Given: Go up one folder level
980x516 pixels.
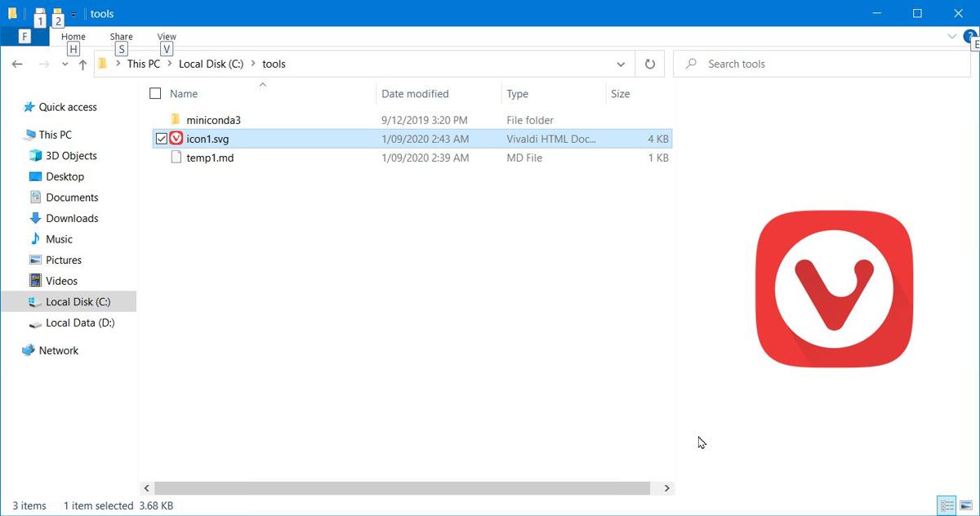Looking at the screenshot, I should (x=82, y=64).
